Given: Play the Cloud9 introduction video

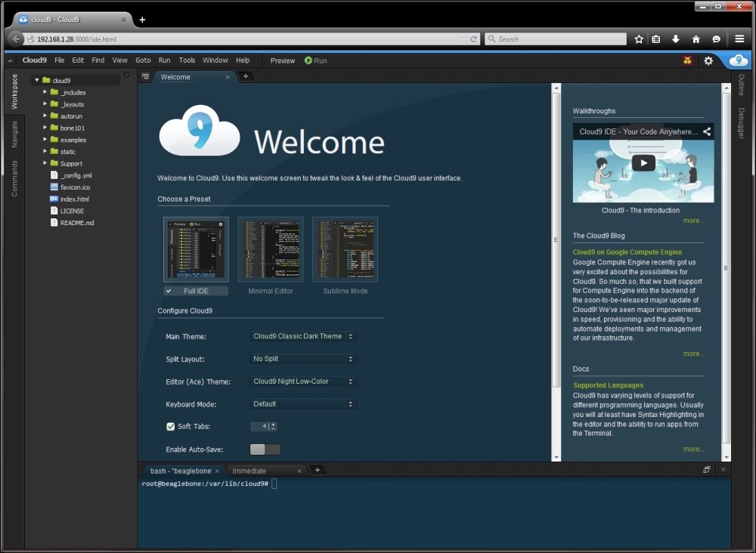Looking at the screenshot, I should coord(643,162).
